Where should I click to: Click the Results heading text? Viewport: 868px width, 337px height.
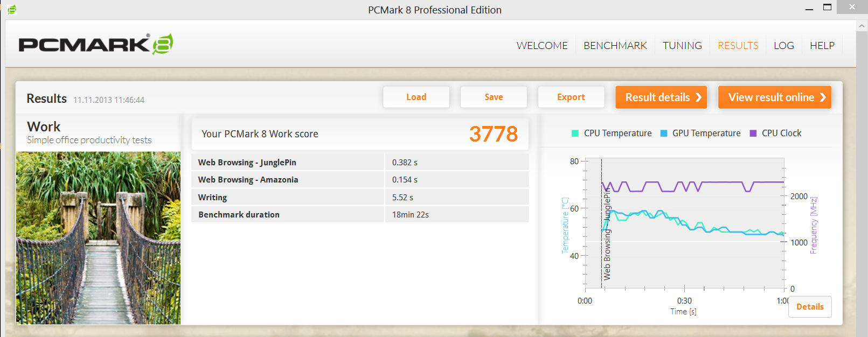[47, 99]
